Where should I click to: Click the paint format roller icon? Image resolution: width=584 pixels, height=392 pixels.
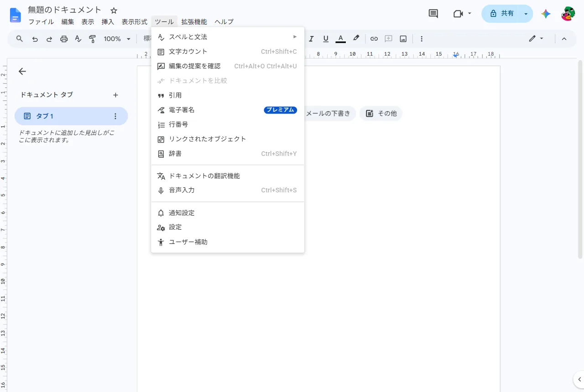[x=93, y=39]
